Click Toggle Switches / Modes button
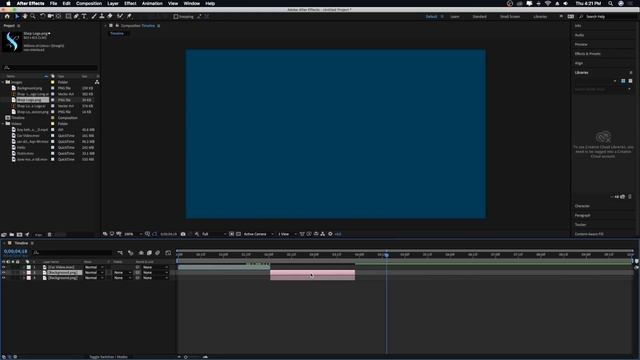The width and height of the screenshot is (640, 360). [x=109, y=357]
